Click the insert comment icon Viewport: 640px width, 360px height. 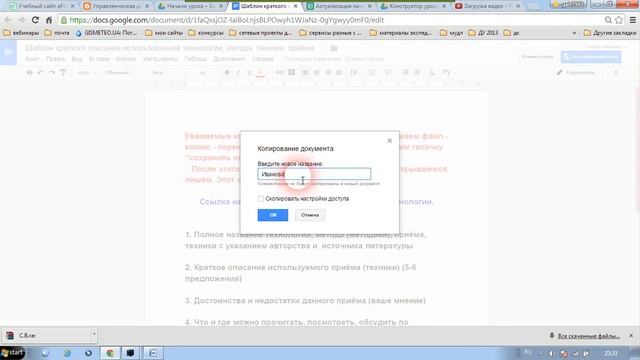291,73
